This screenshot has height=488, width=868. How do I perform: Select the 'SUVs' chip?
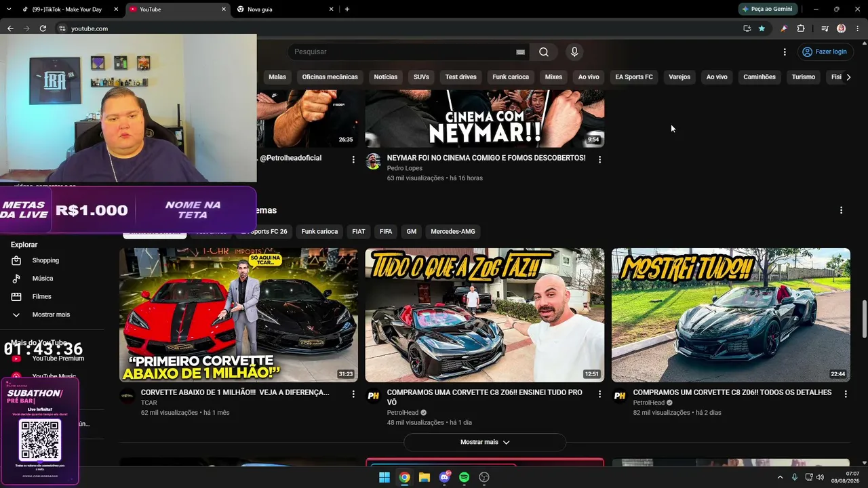click(x=421, y=77)
